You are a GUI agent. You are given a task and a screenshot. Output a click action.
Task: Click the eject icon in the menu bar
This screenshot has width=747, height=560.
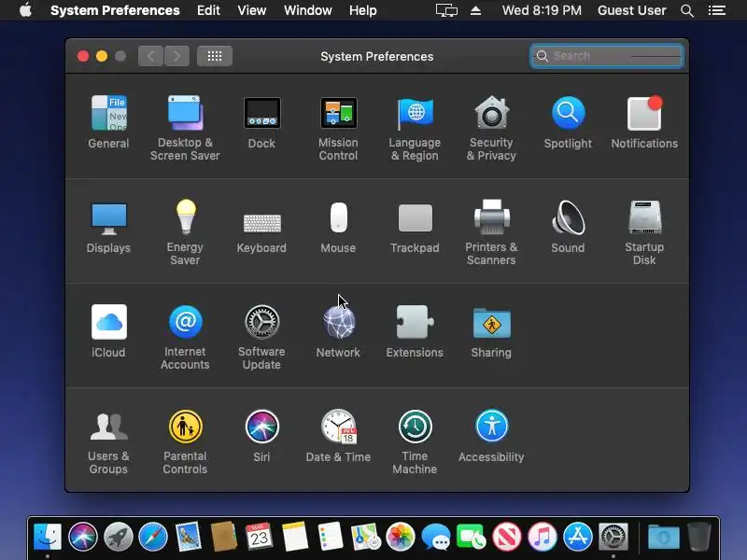pos(475,10)
